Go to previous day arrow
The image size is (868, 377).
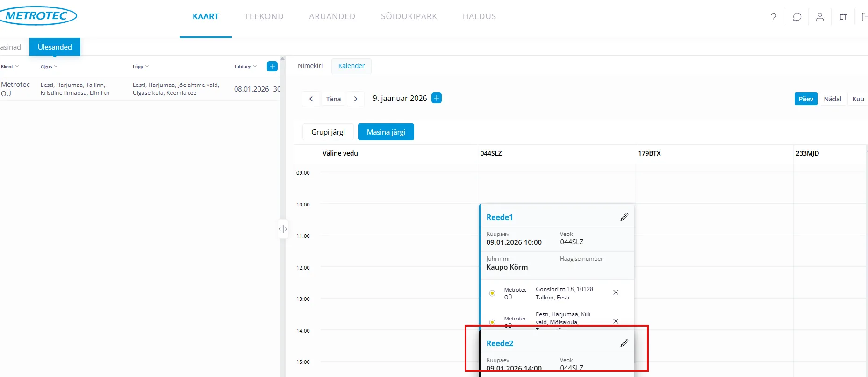coord(311,99)
